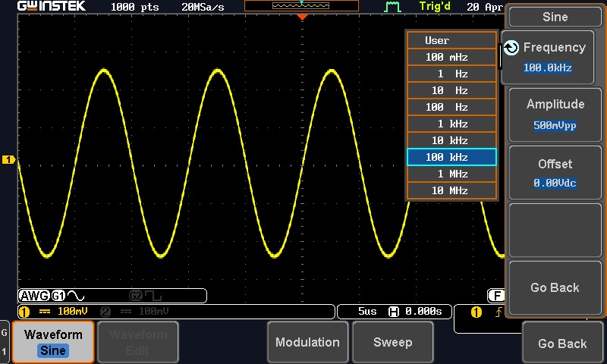Click the trigger source channel 1 icon
This screenshot has height=364, width=607.
coord(476,312)
